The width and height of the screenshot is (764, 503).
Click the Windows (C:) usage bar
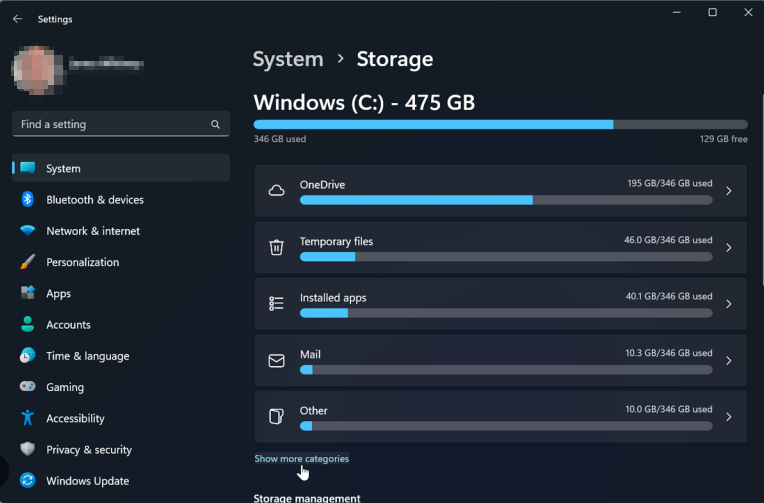pos(500,124)
